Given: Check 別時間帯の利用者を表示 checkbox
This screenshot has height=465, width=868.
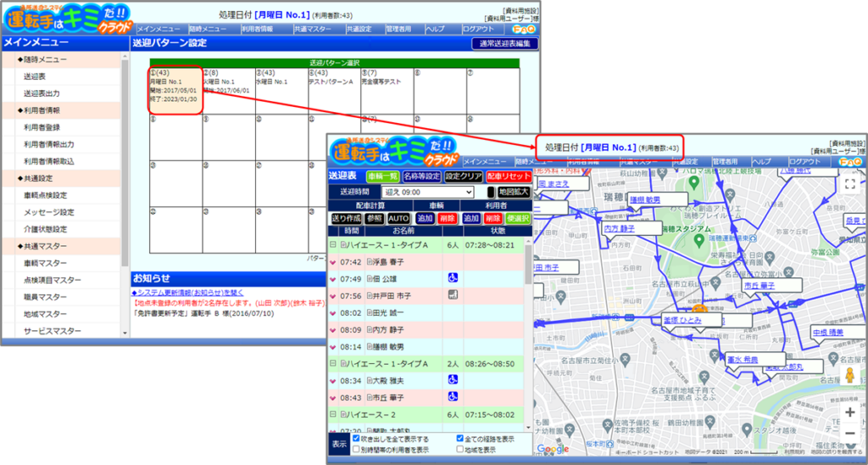Looking at the screenshot, I should [x=356, y=450].
